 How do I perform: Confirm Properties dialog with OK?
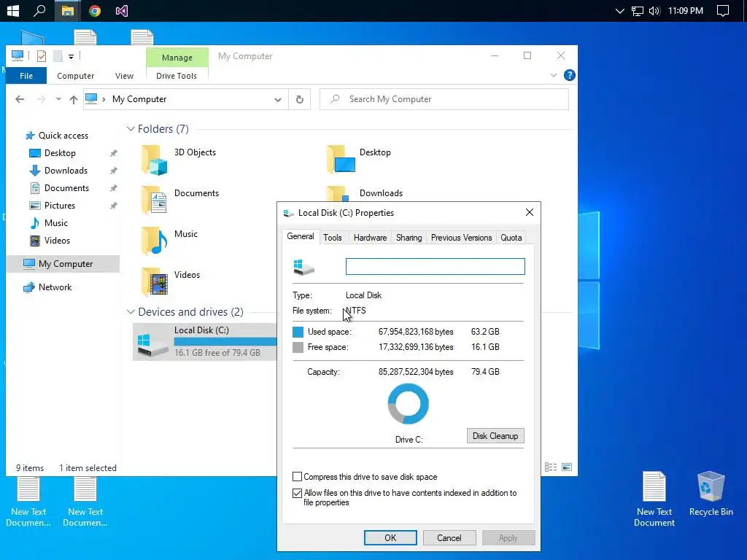(x=390, y=537)
